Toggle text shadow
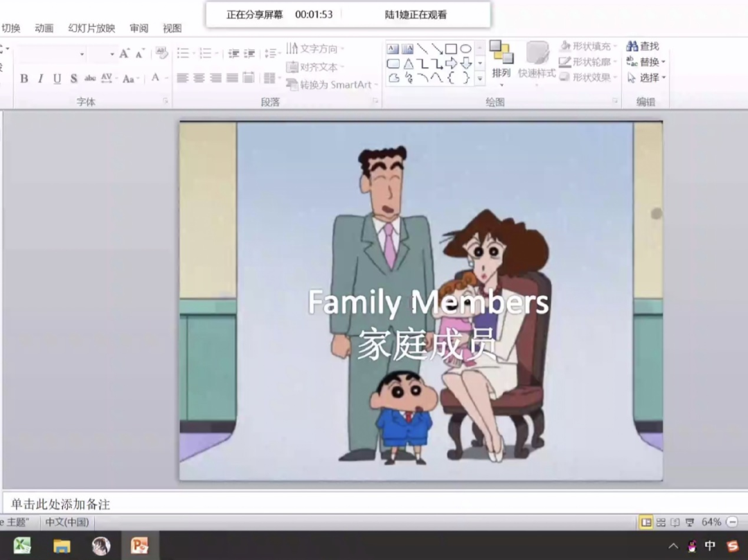The width and height of the screenshot is (748, 560). click(x=73, y=79)
